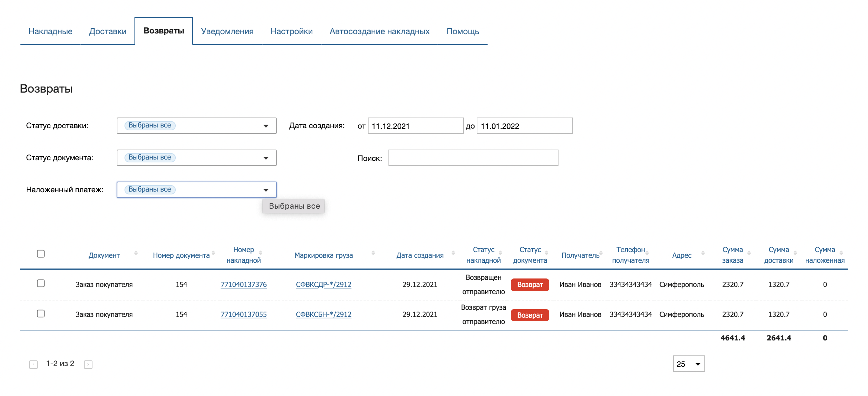868x396 pixels.
Task: Open the page size selector showing 25
Action: [689, 363]
